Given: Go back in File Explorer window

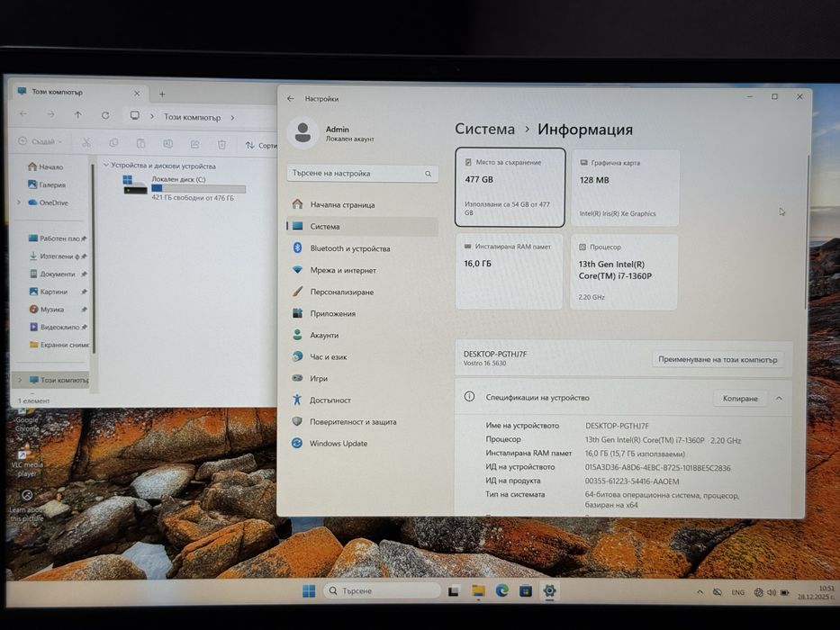Looking at the screenshot, I should tap(23, 114).
